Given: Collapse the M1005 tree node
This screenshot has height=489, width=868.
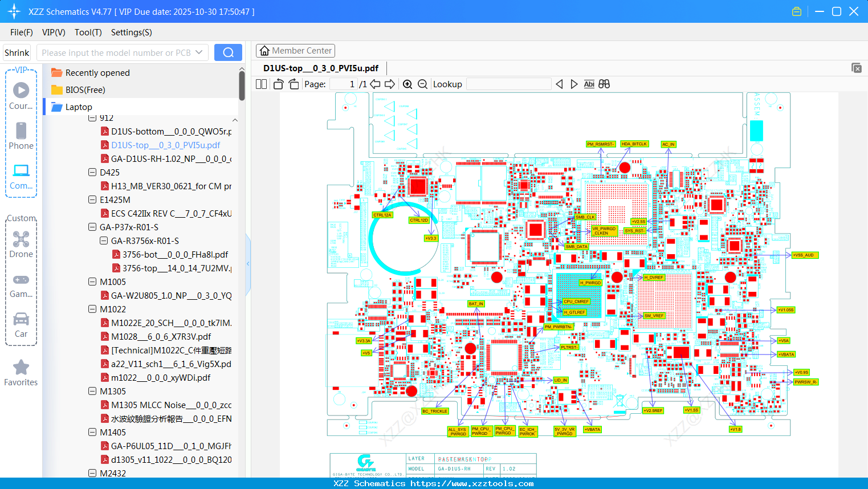Looking at the screenshot, I should click(92, 282).
